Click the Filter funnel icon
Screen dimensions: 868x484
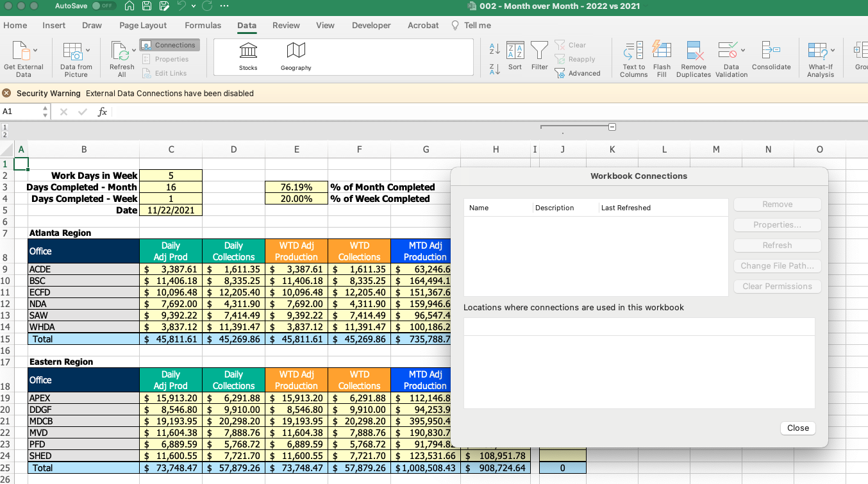pos(540,51)
